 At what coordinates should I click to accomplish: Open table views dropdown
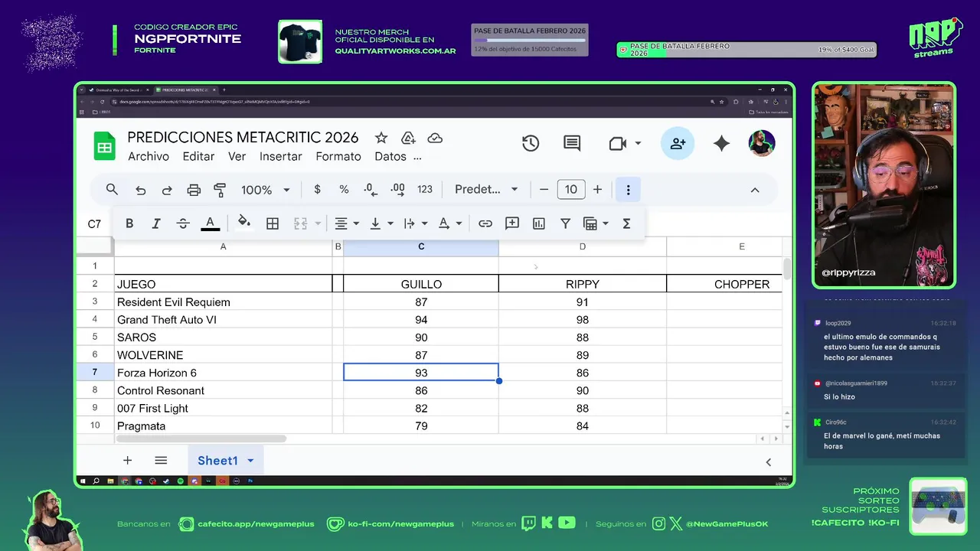pos(596,223)
